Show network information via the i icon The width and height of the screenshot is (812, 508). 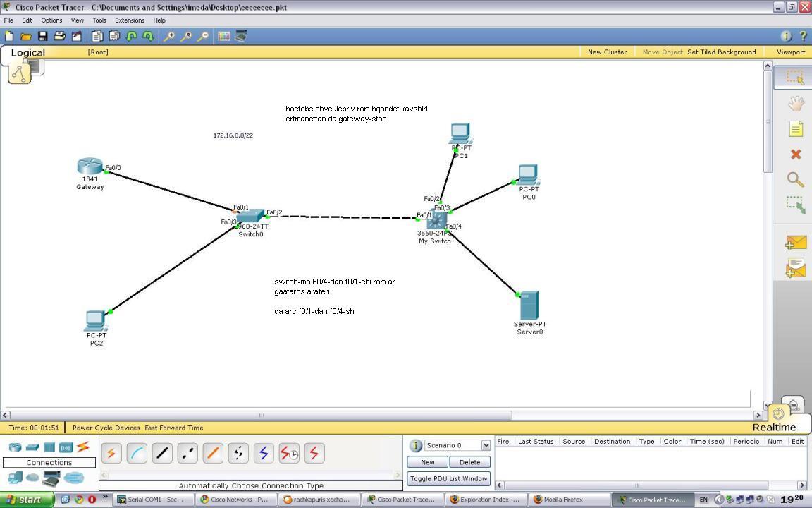[x=786, y=36]
